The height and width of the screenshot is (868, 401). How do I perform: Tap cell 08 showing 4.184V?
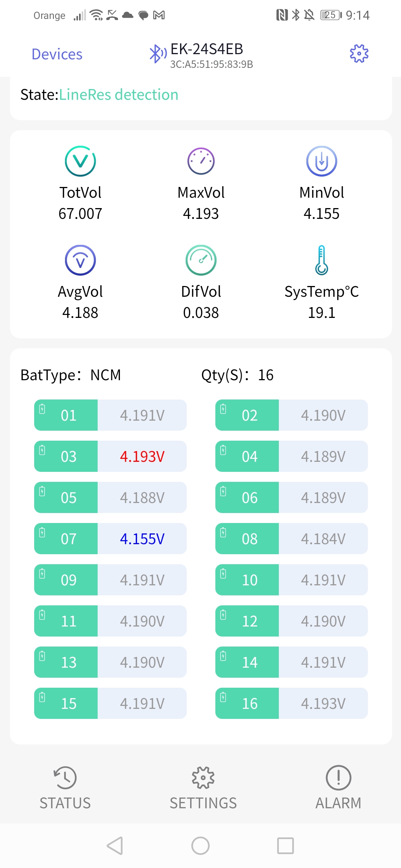[x=291, y=539]
